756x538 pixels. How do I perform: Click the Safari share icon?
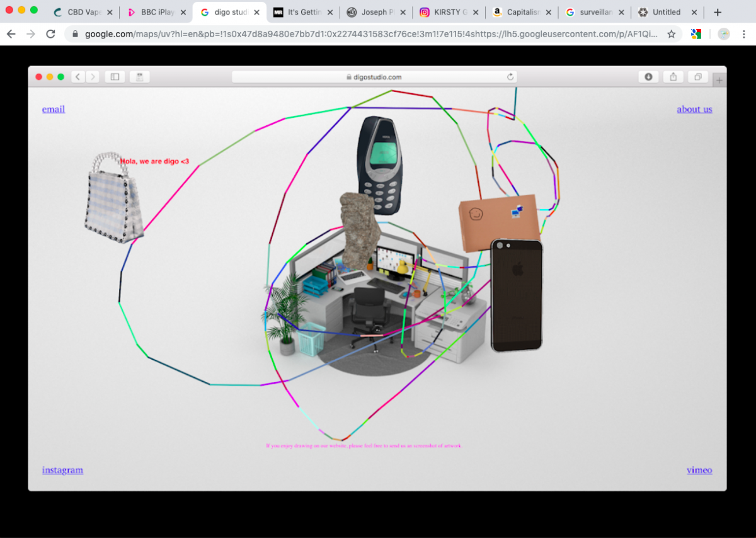673,76
